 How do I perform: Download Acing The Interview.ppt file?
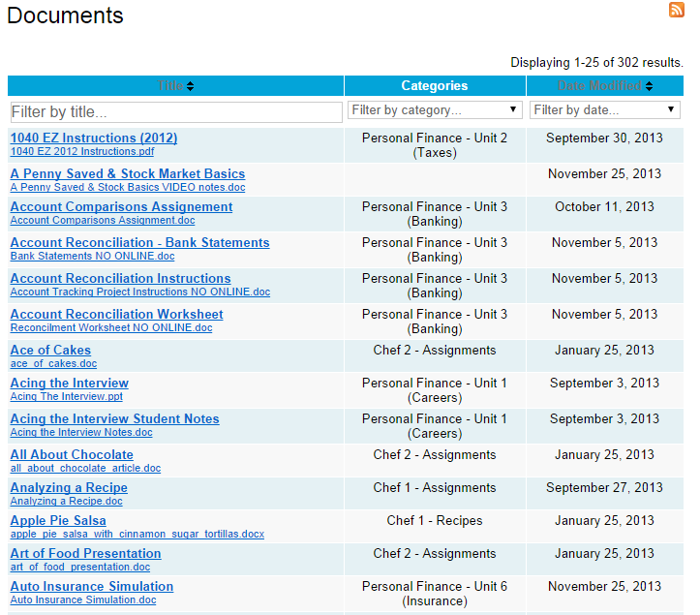click(x=67, y=396)
